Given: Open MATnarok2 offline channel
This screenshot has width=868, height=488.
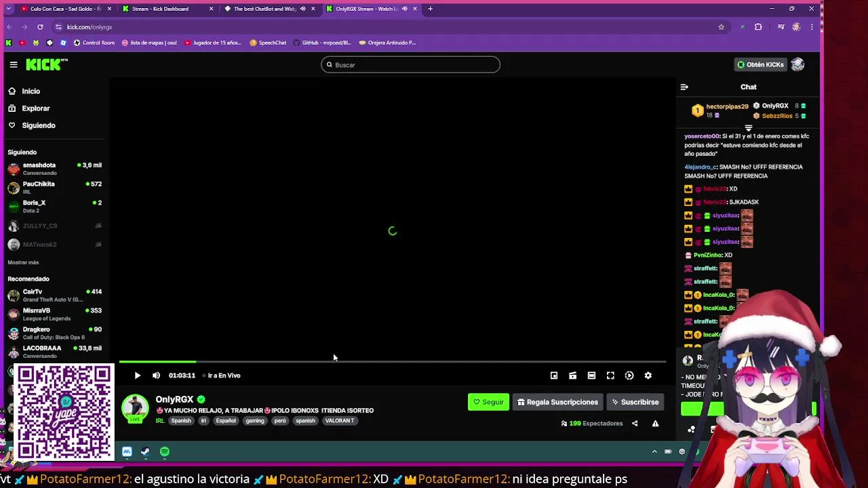Looking at the screenshot, I should click(54, 245).
